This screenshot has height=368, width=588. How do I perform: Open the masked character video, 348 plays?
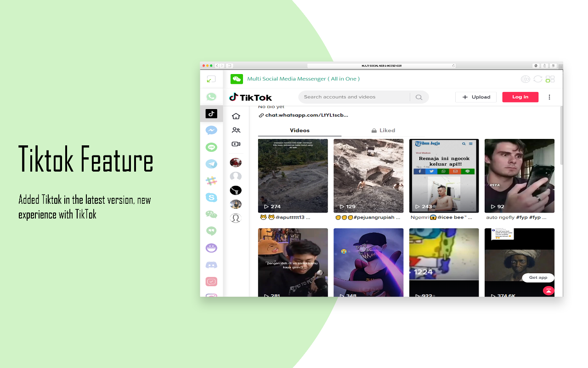click(368, 262)
